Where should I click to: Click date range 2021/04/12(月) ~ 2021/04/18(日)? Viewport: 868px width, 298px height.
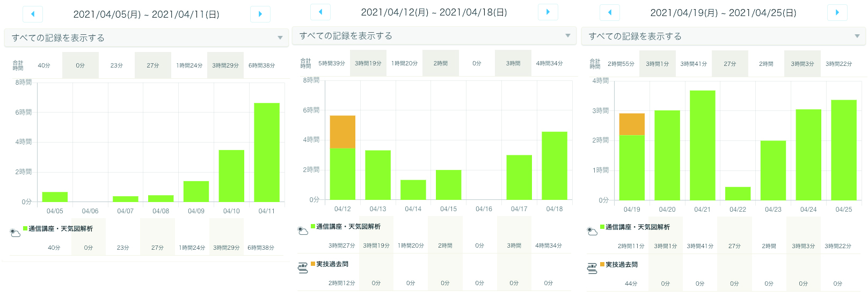(x=434, y=12)
